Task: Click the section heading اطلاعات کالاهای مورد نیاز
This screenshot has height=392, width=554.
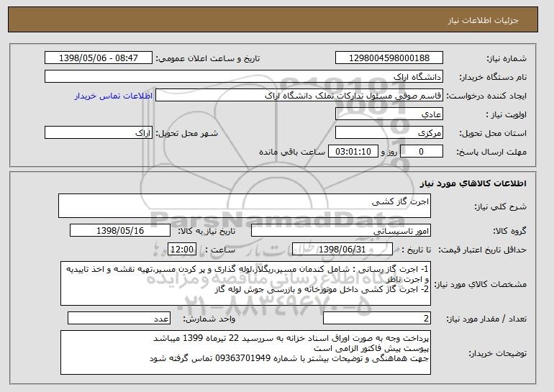Action: 473,183
